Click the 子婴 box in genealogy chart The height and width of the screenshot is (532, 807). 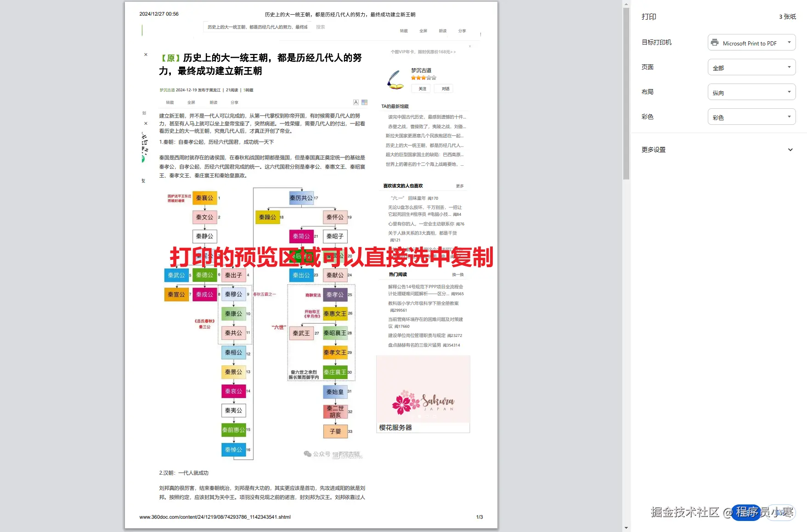pos(335,431)
